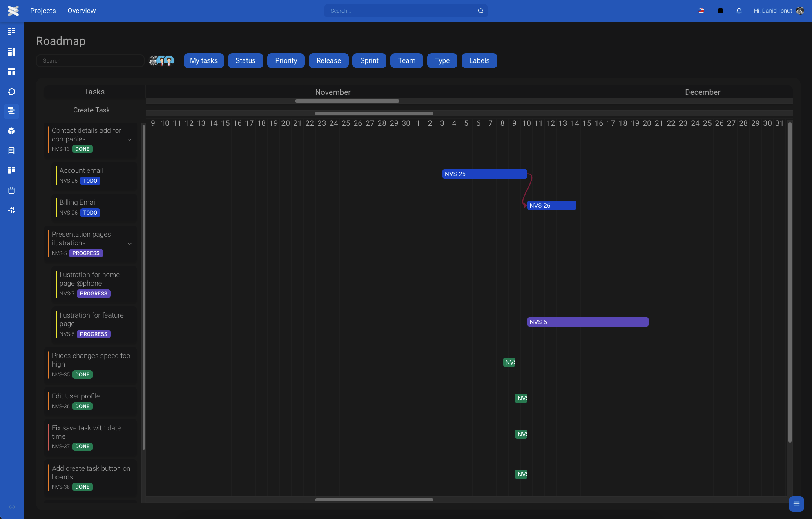Click the notification bell icon
This screenshot has width=812, height=519.
739,11
